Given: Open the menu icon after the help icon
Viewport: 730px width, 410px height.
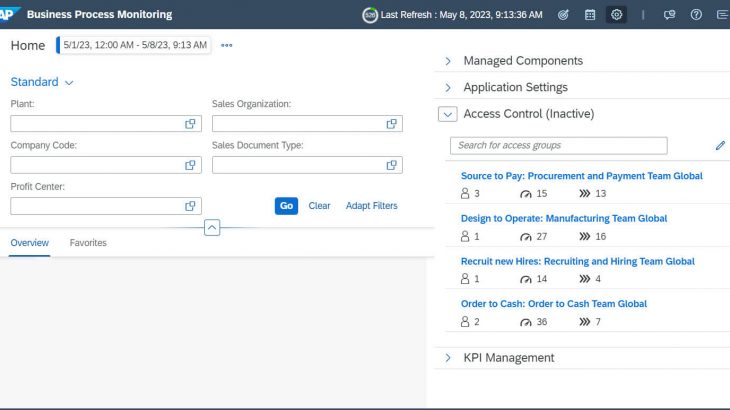Looking at the screenshot, I should pyautogui.click(x=723, y=15).
